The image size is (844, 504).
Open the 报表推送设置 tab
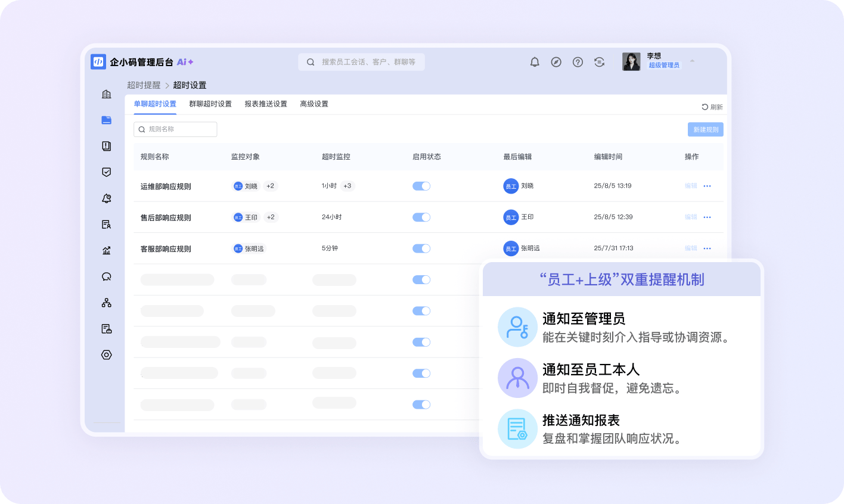pyautogui.click(x=266, y=104)
